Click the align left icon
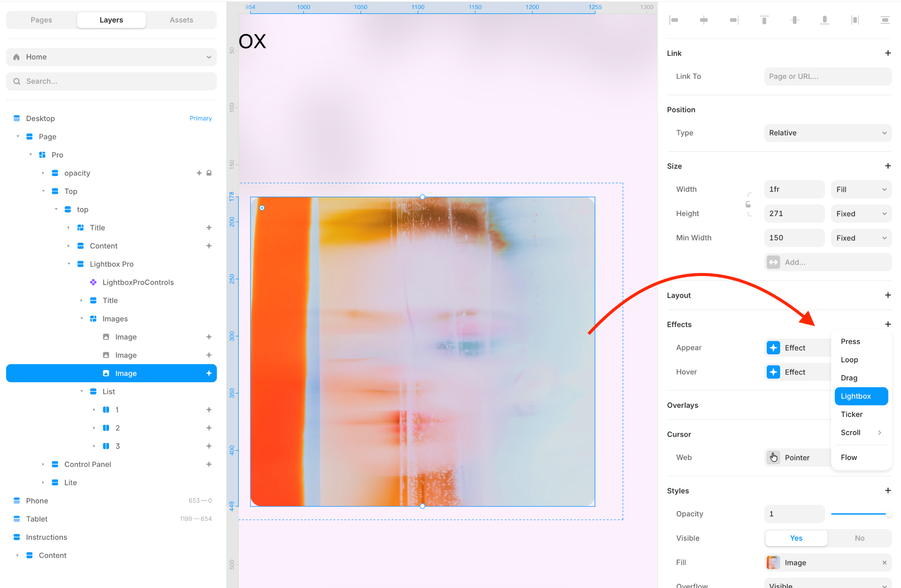 point(674,20)
